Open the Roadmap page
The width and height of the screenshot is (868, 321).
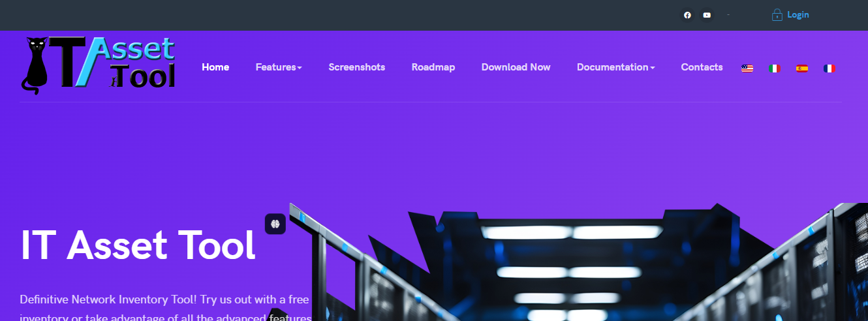(433, 67)
